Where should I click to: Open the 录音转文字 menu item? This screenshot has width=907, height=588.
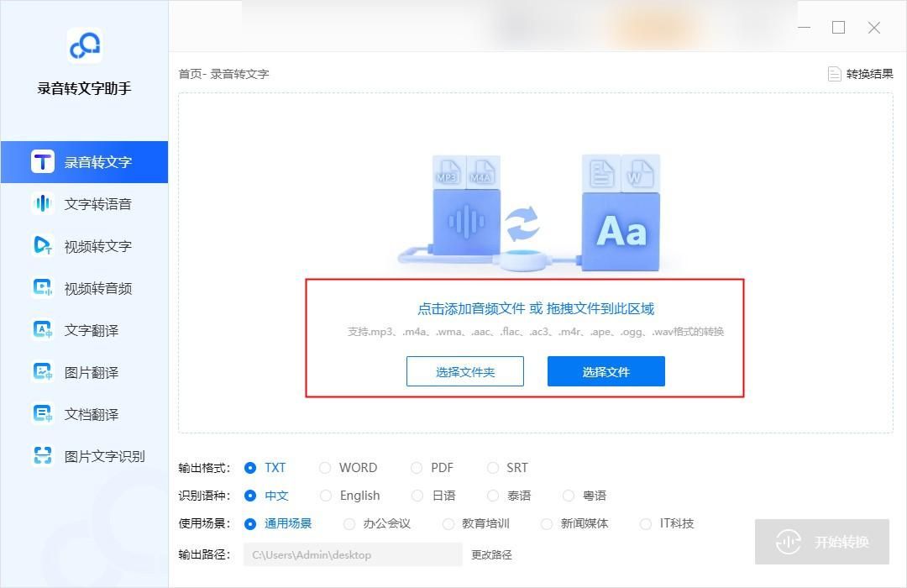85,162
